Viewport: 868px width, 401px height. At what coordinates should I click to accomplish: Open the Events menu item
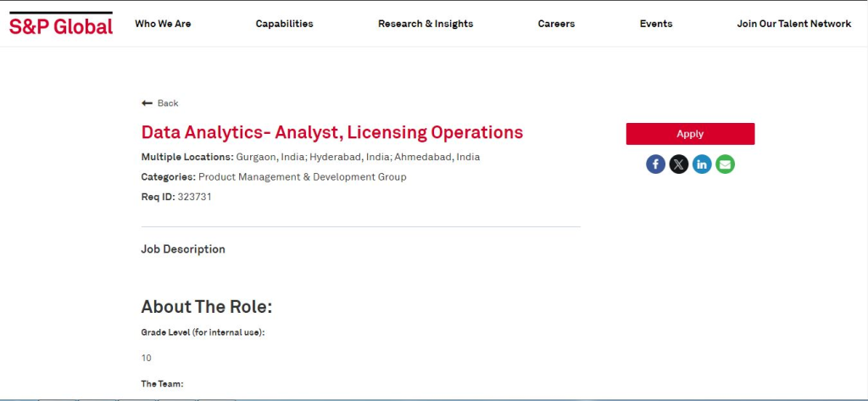656,24
